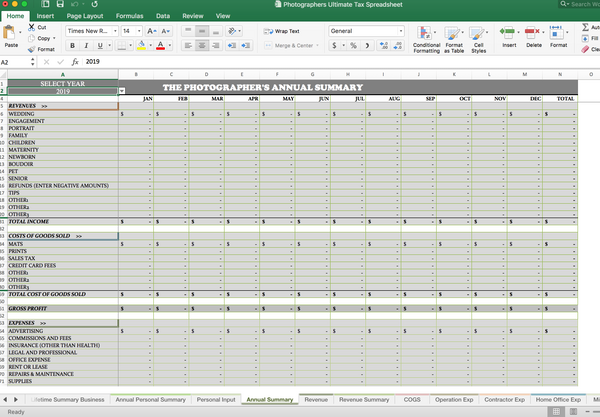600x417 pixels.
Task: Click the Format painter brush icon
Action: pyautogui.click(x=31, y=49)
